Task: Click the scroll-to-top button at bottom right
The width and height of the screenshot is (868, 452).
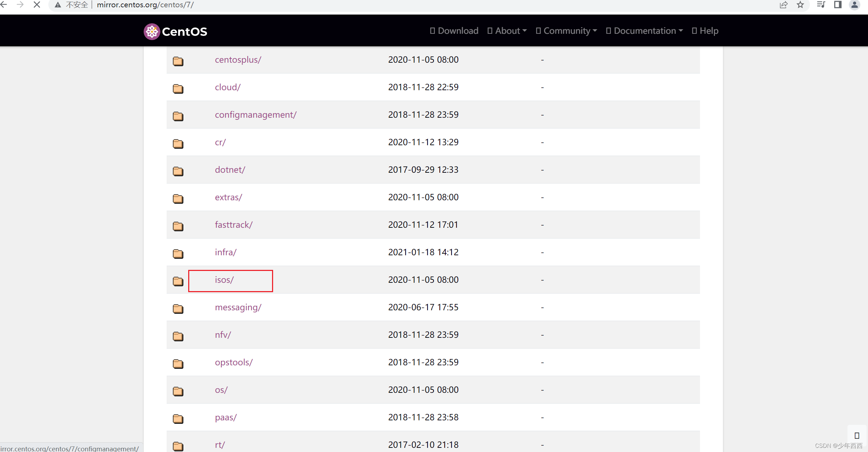Action: coord(857,435)
